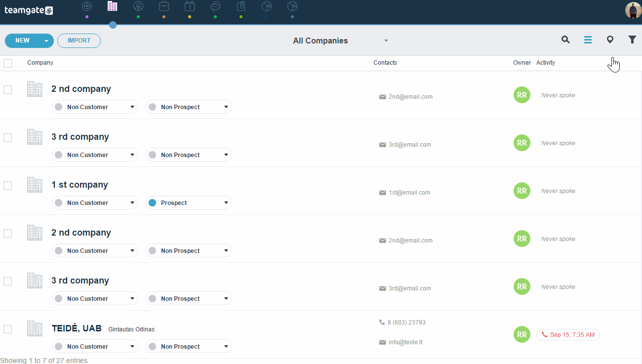The image size is (642, 364).
Task: Open Non Prospect dropdown of topmost 2 nd company
Action: 189,107
